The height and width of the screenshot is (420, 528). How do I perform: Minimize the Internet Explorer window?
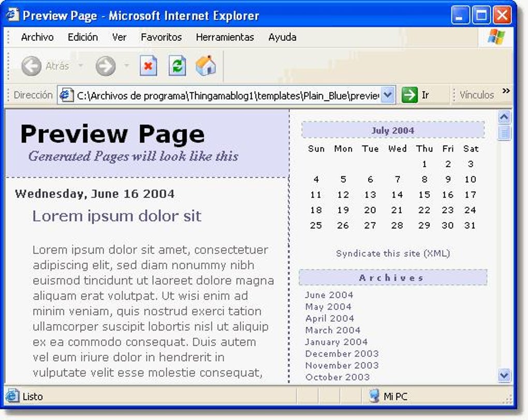tap(460, 15)
